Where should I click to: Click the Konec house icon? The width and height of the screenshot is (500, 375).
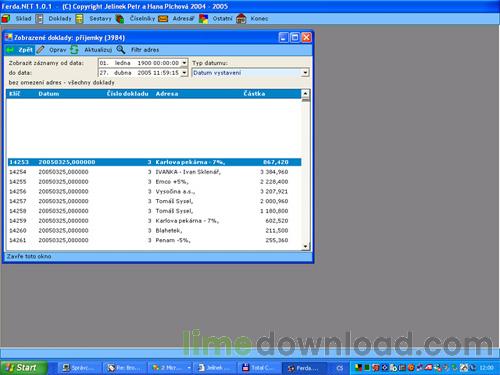point(241,19)
